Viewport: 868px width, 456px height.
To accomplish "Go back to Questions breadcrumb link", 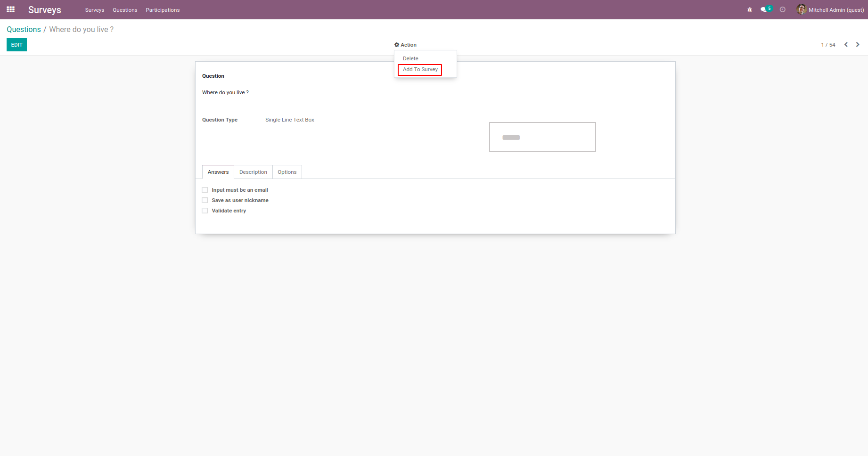I will [x=24, y=29].
